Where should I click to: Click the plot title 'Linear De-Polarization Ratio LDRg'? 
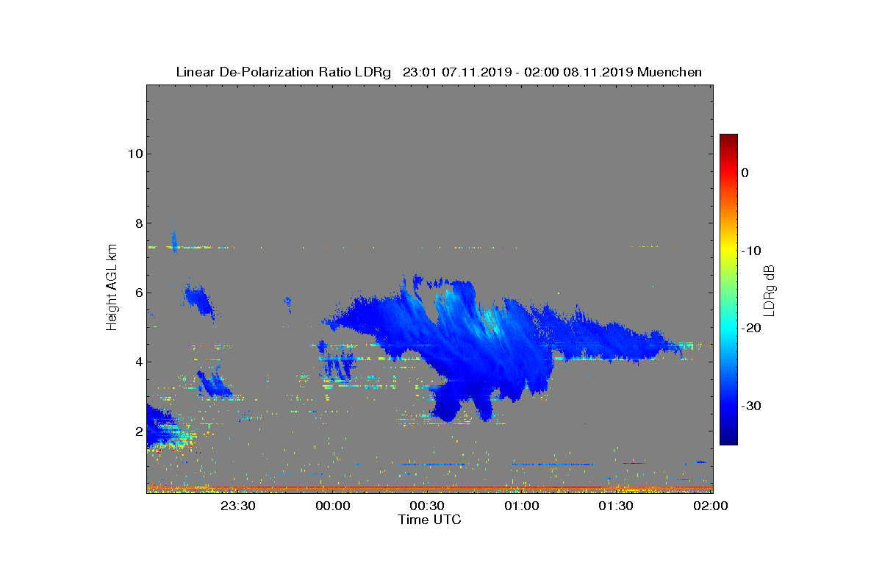(x=284, y=72)
